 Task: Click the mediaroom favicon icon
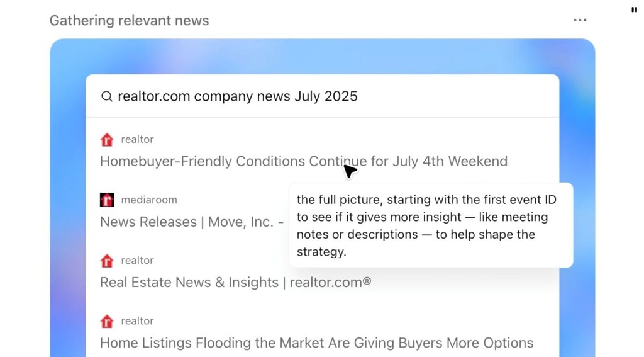pos(107,200)
